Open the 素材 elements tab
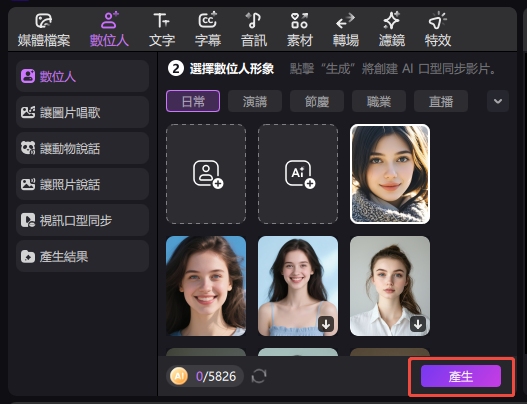Viewport: 527px width, 404px height. [299, 30]
